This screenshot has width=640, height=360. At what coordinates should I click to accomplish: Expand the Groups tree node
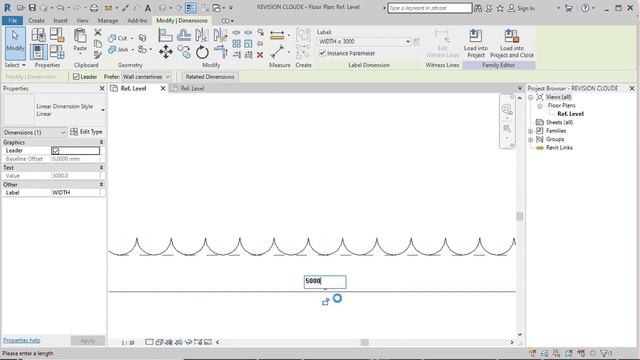tap(531, 140)
